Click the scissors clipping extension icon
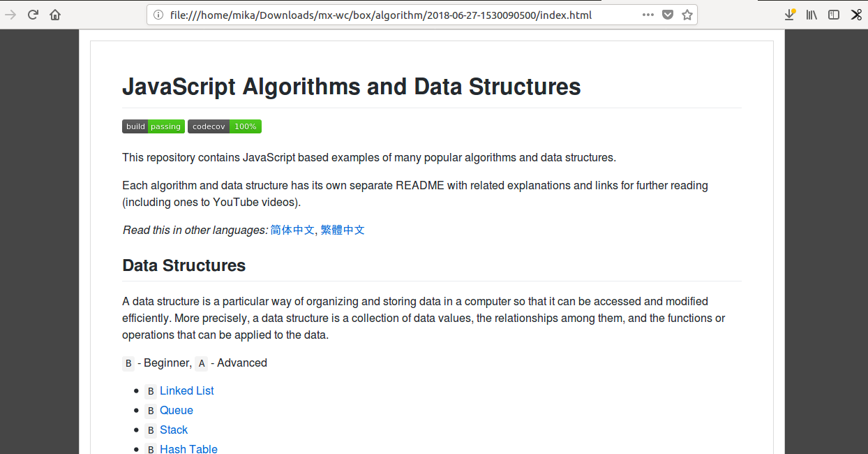 pos(856,15)
